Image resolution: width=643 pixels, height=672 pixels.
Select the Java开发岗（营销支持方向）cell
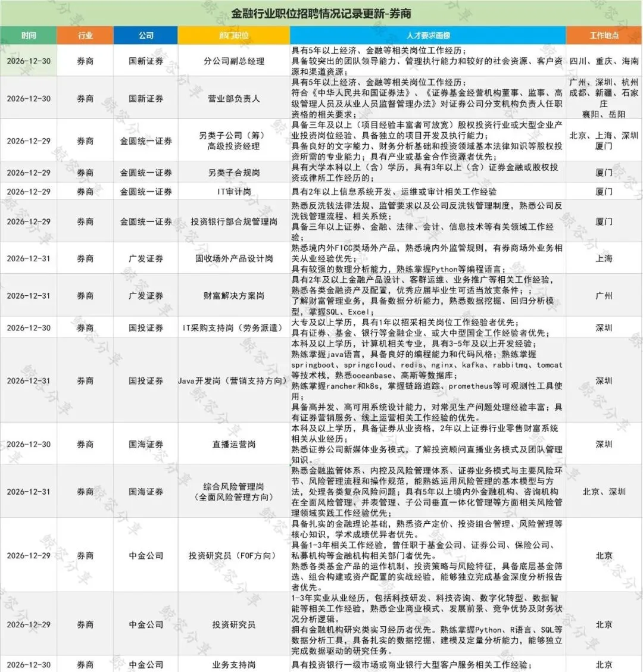point(234,380)
